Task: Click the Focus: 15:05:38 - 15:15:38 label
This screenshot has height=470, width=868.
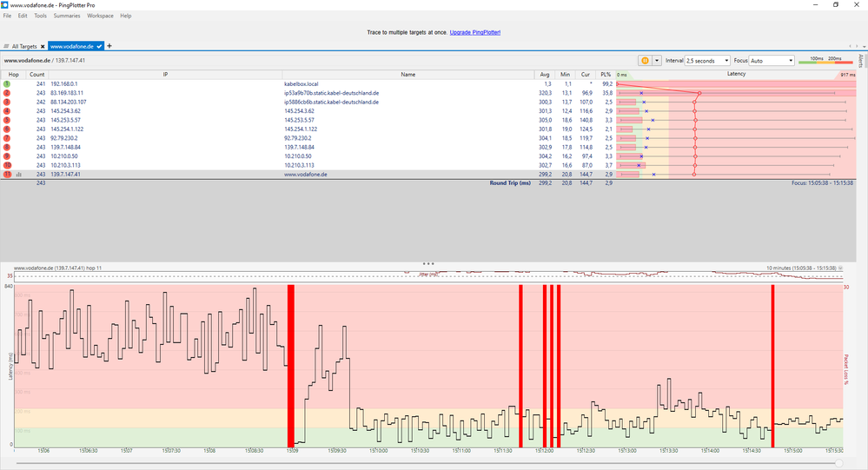Action: 822,182
